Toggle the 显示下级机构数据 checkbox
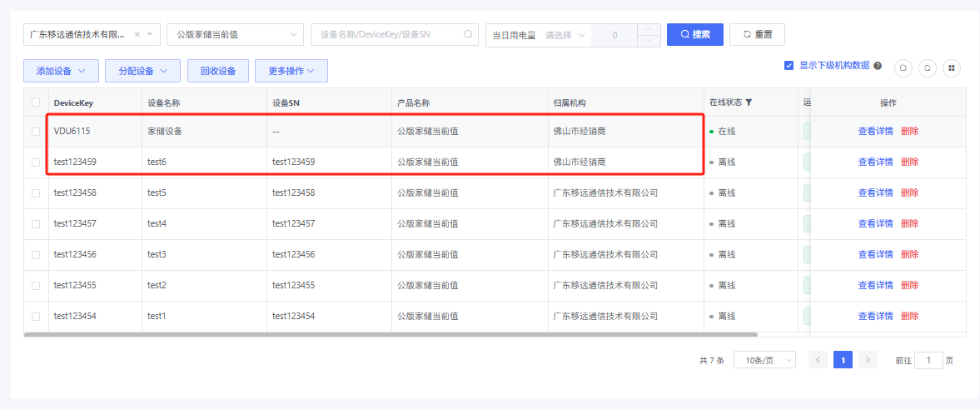 [x=788, y=65]
